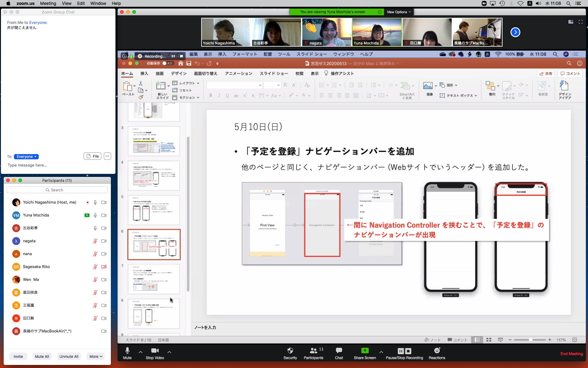Open the Window menu in menu bar
The width and height of the screenshot is (588, 368).
pyautogui.click(x=98, y=3)
